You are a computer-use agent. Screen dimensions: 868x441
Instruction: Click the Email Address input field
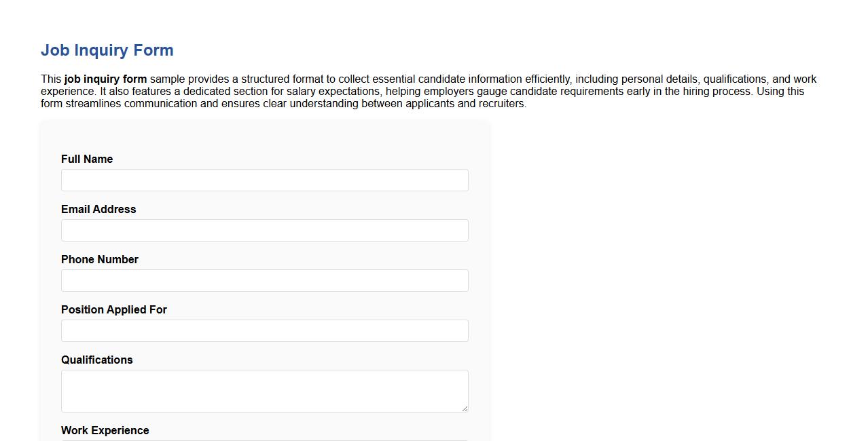(264, 230)
